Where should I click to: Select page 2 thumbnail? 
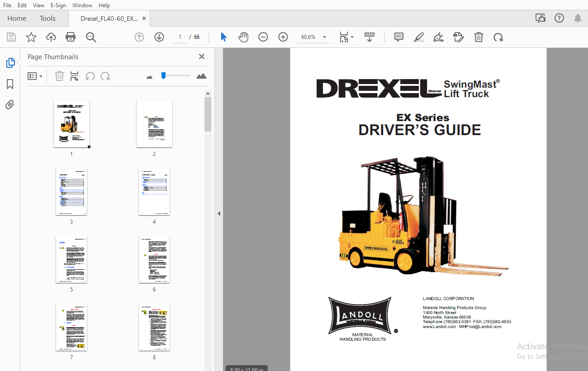[x=154, y=124]
